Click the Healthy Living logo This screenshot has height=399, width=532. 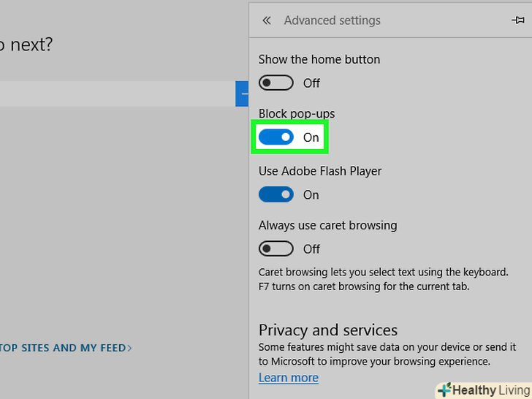(x=484, y=390)
